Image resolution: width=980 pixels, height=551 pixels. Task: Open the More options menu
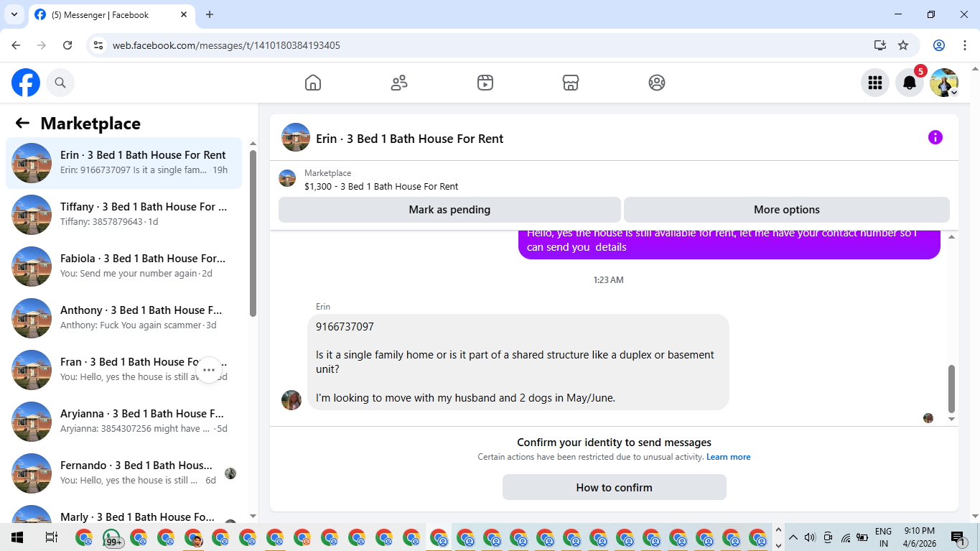787,210
